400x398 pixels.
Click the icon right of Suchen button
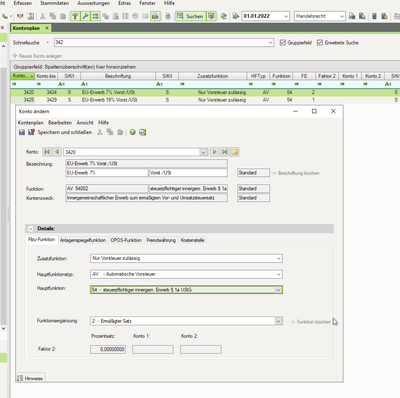211,16
